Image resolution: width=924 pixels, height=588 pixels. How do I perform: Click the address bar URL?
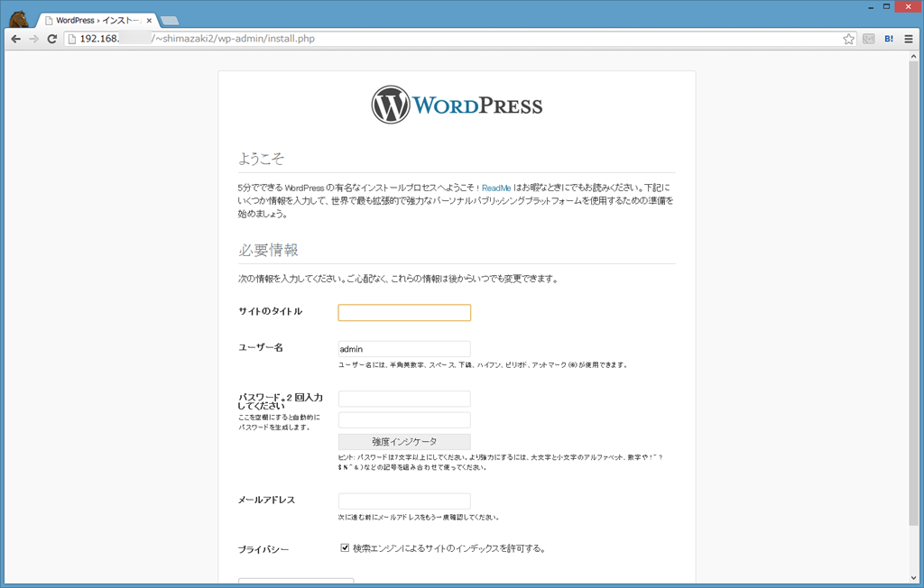pyautogui.click(x=198, y=39)
